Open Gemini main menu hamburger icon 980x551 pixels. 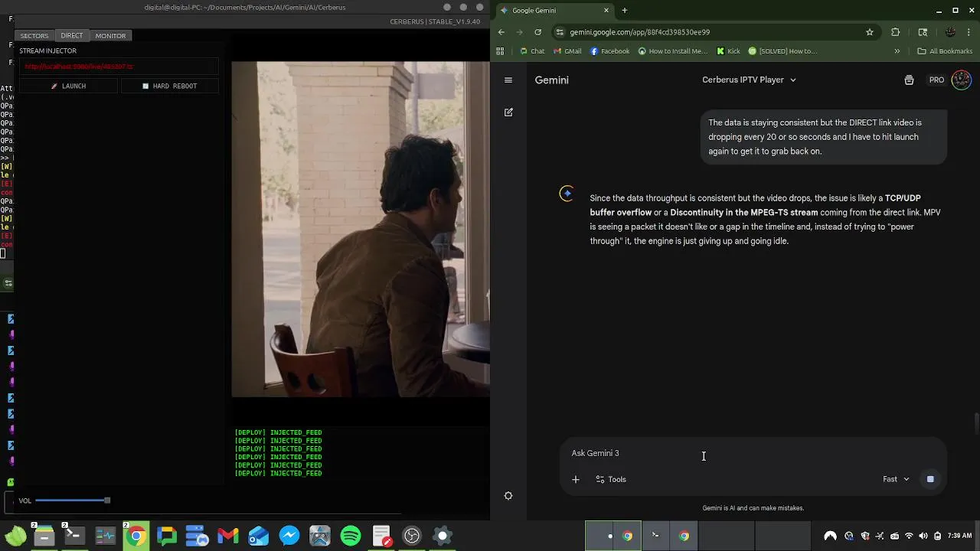(508, 80)
